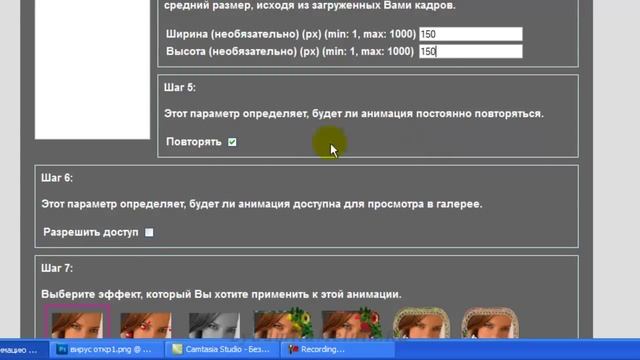
Task: Click the 'Шаг 7:' heading text
Action: (57, 268)
